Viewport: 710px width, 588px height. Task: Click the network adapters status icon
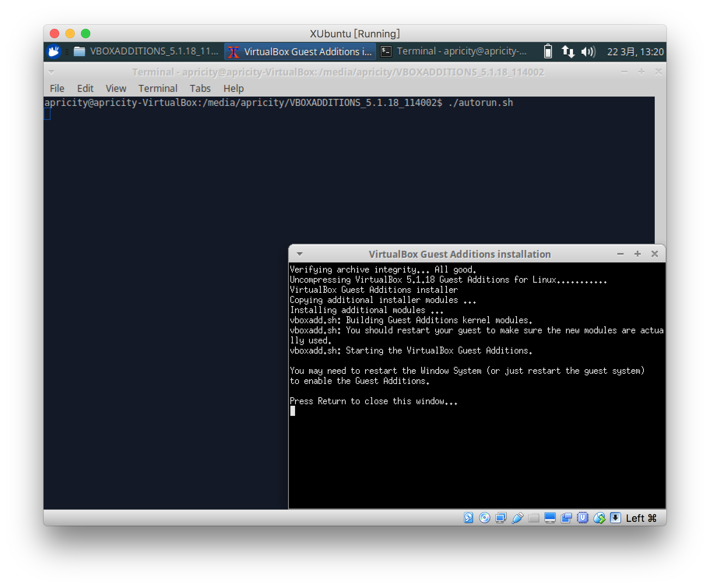click(x=501, y=518)
